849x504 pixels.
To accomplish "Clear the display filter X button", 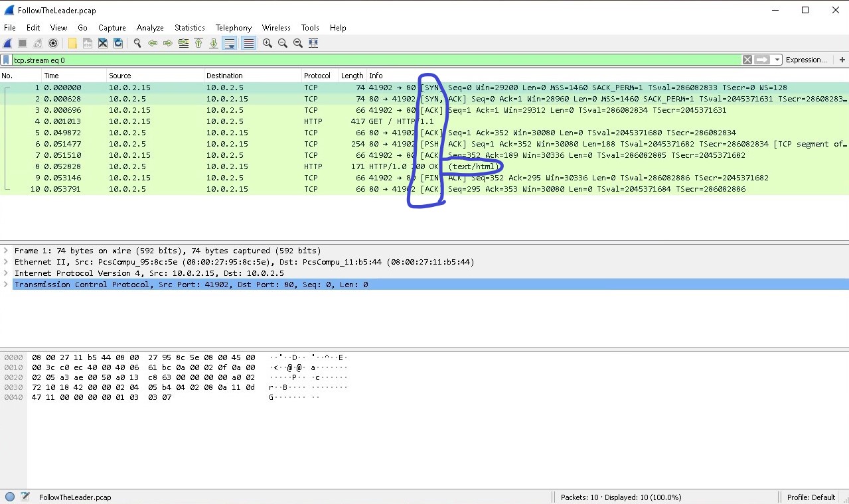I will [x=747, y=60].
